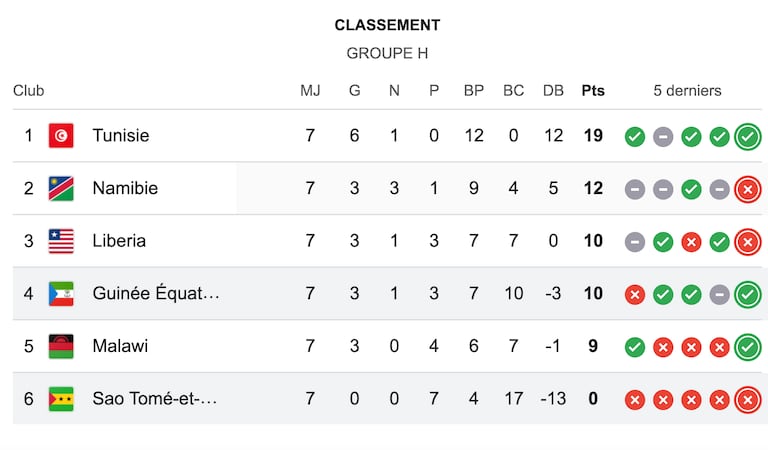Click the Namibie flag icon
Viewport: 768px width, 450px height.
click(61, 189)
